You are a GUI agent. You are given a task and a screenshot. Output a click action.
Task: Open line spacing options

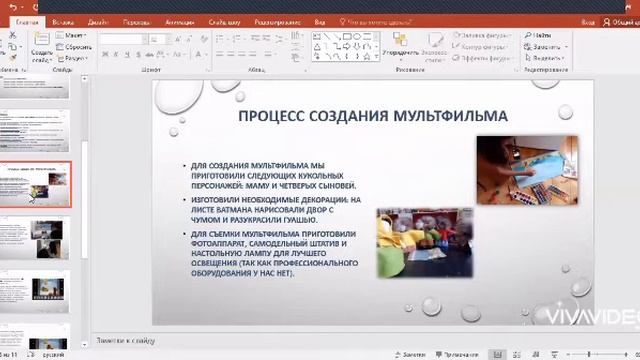coord(280,39)
